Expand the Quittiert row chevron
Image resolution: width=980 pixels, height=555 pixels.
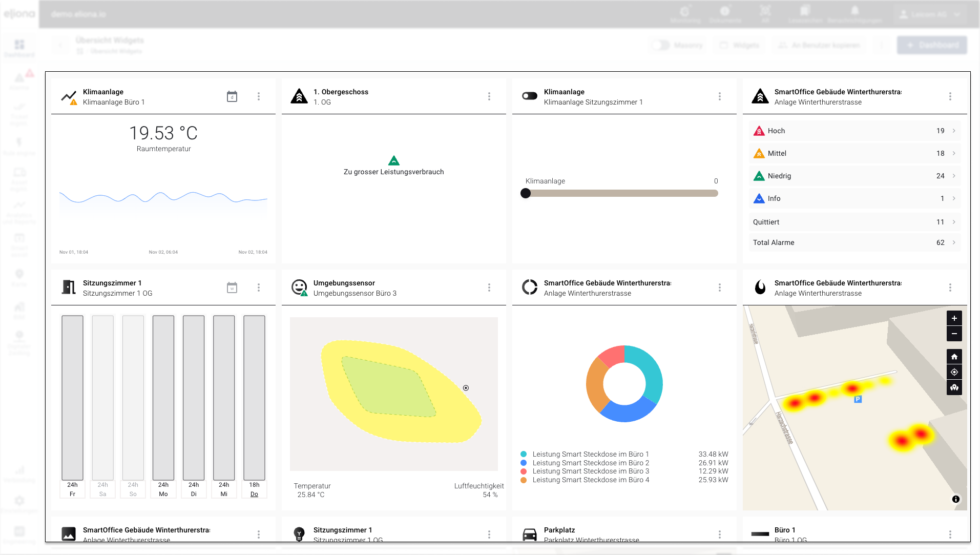tap(954, 222)
